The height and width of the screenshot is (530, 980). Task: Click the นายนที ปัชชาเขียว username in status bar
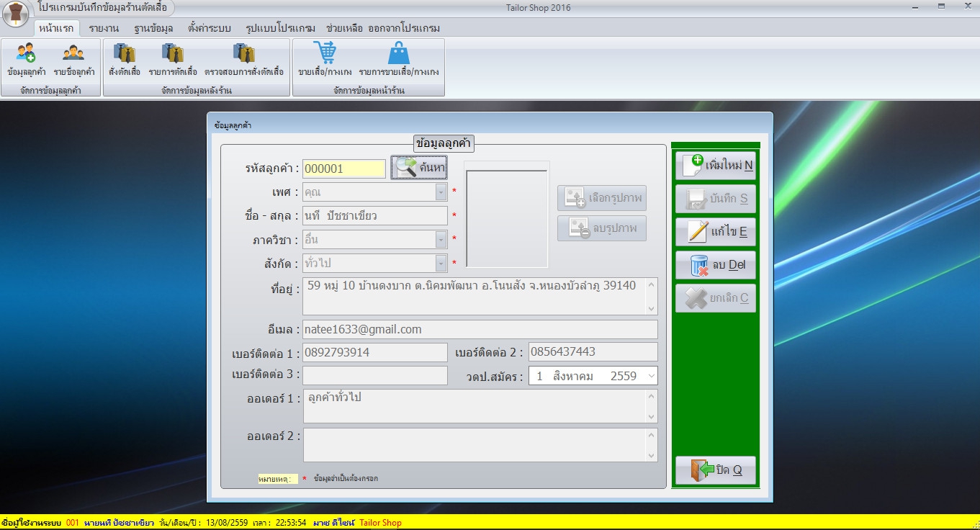119,523
